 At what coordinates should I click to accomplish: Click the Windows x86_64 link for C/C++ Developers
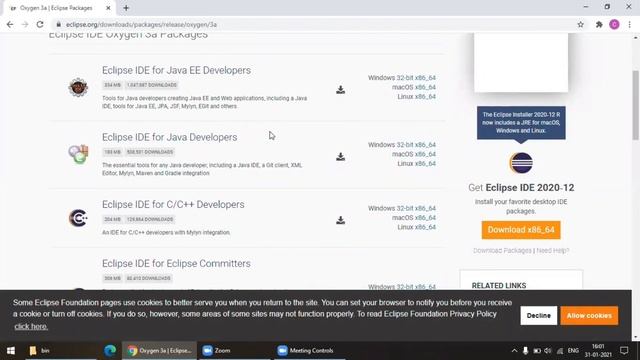coord(425,208)
